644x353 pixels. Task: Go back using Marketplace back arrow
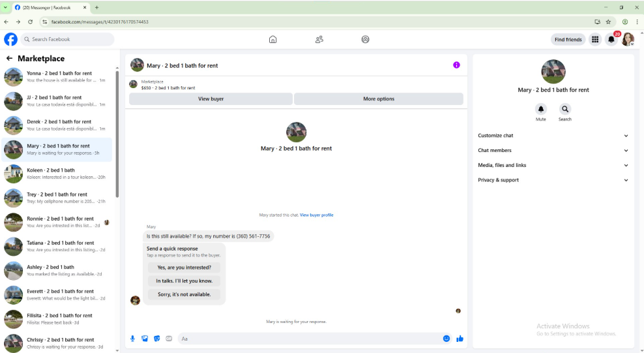pyautogui.click(x=9, y=58)
